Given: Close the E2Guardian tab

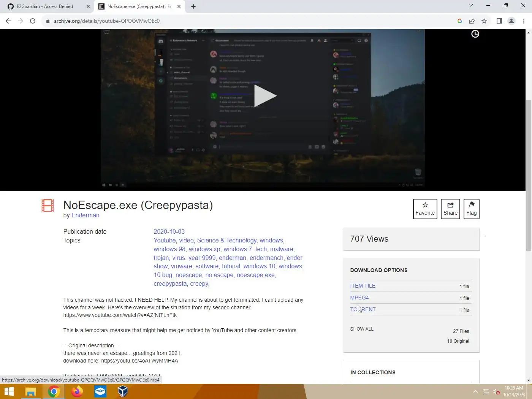Looking at the screenshot, I should pyautogui.click(x=88, y=6).
